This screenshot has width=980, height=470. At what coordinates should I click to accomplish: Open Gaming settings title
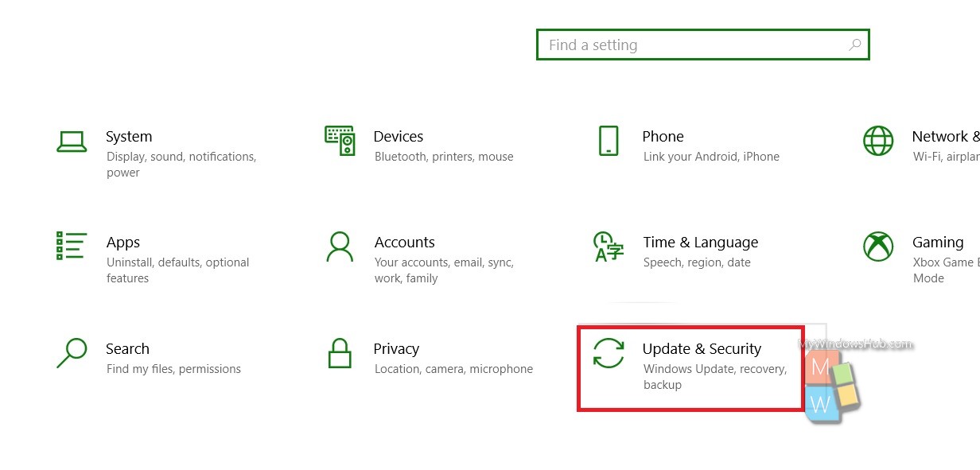pyautogui.click(x=938, y=243)
